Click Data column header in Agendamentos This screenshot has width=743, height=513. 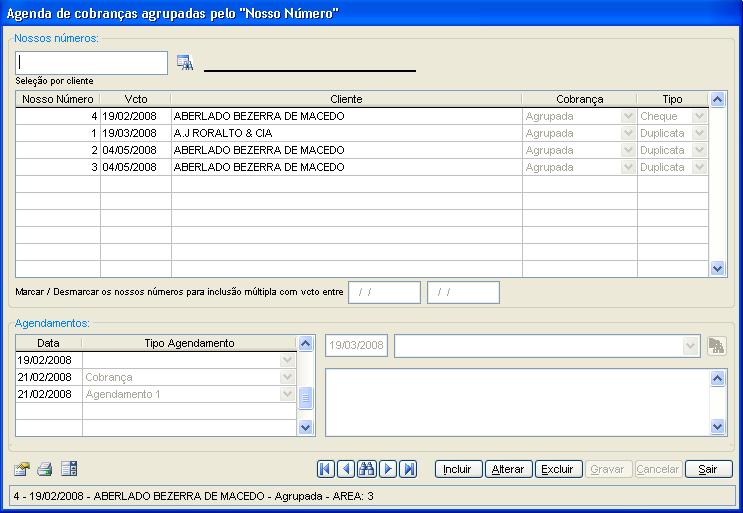[x=48, y=343]
